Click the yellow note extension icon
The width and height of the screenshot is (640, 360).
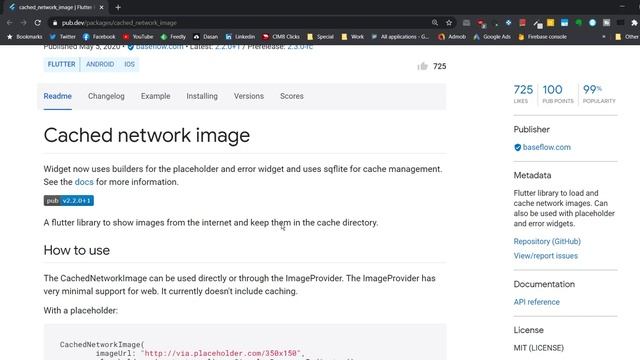pyautogui.click(x=551, y=23)
